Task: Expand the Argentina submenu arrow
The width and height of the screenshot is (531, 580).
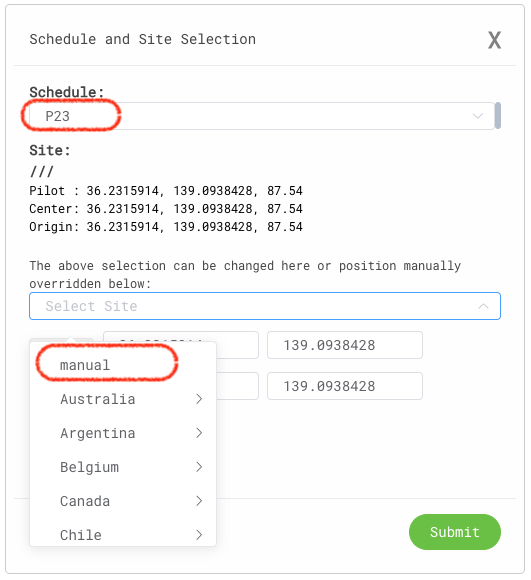Action: [x=199, y=433]
